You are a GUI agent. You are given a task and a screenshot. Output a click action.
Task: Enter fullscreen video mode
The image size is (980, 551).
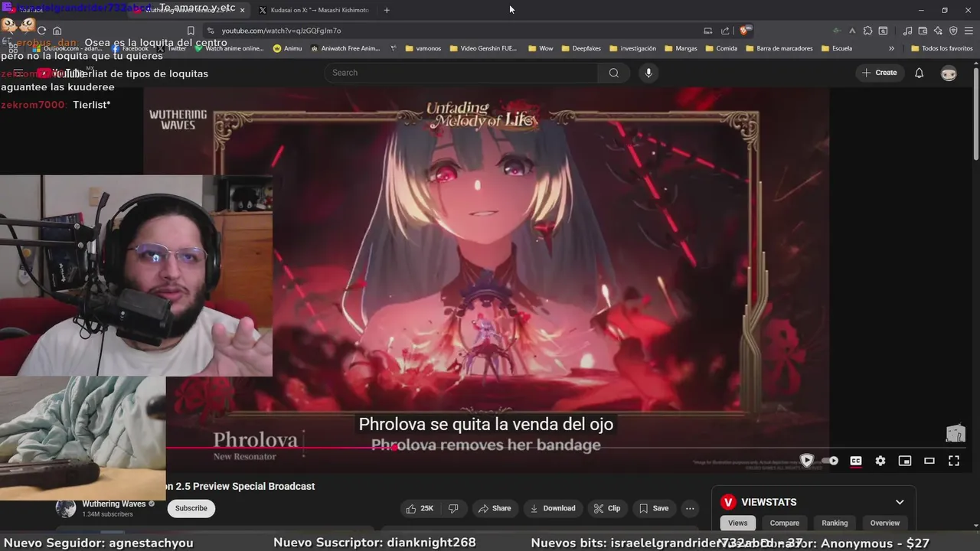[x=954, y=461]
